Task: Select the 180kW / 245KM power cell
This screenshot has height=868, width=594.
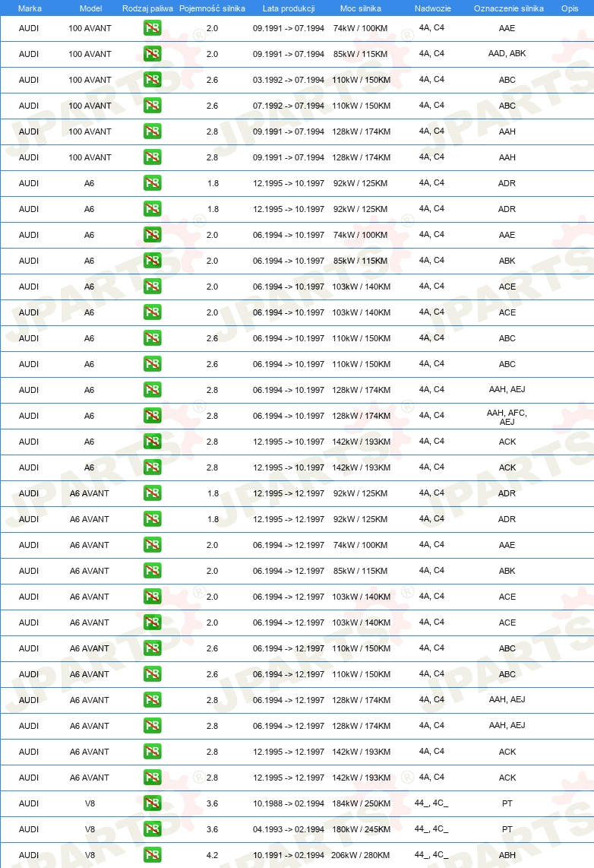Action: pos(361,829)
